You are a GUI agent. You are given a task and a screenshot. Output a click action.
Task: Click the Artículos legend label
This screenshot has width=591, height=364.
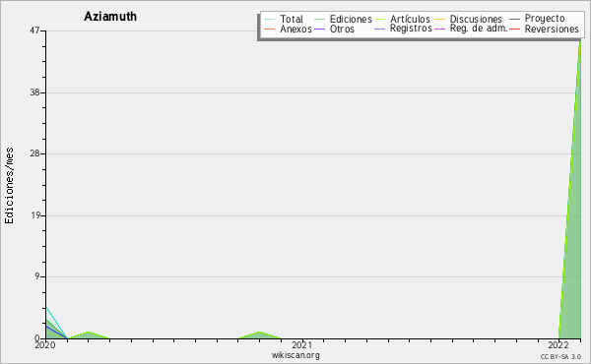[x=410, y=19]
